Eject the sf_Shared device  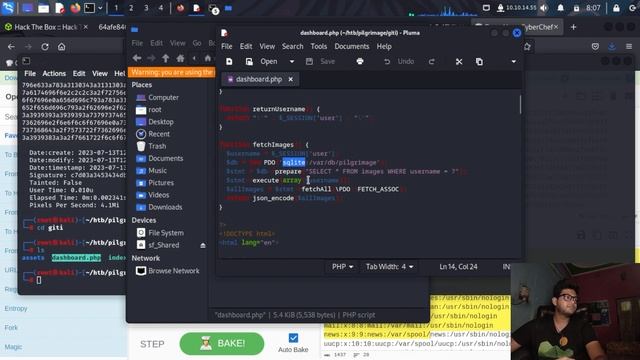click(x=203, y=245)
